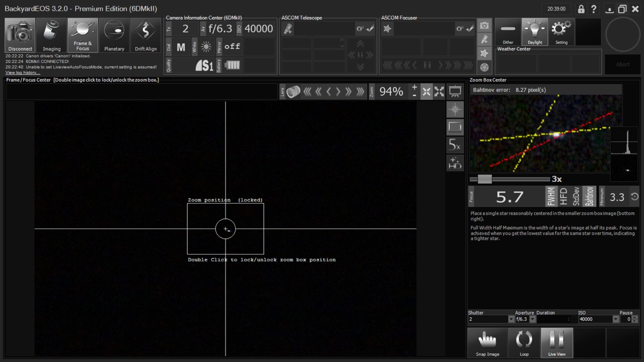This screenshot has height=362, width=644.
Task: Open the ISO 40000 dropdown
Action: [615, 319]
